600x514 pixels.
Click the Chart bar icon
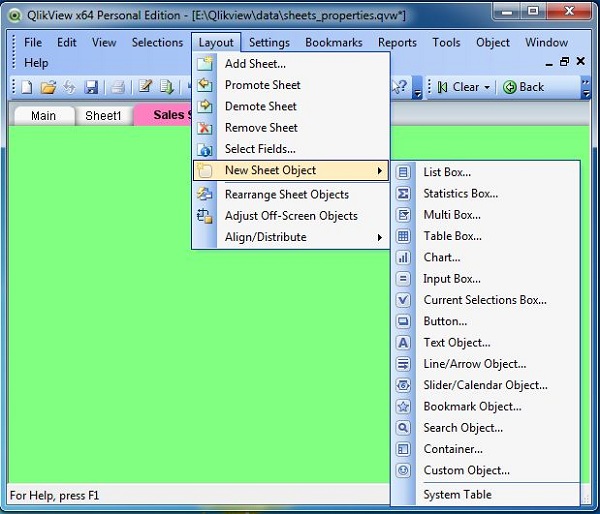(403, 257)
